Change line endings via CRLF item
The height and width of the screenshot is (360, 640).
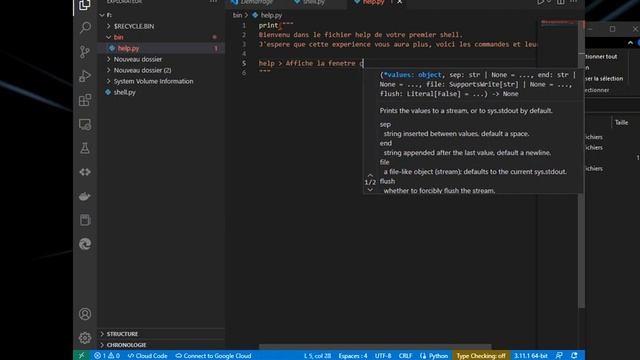pyautogui.click(x=405, y=356)
